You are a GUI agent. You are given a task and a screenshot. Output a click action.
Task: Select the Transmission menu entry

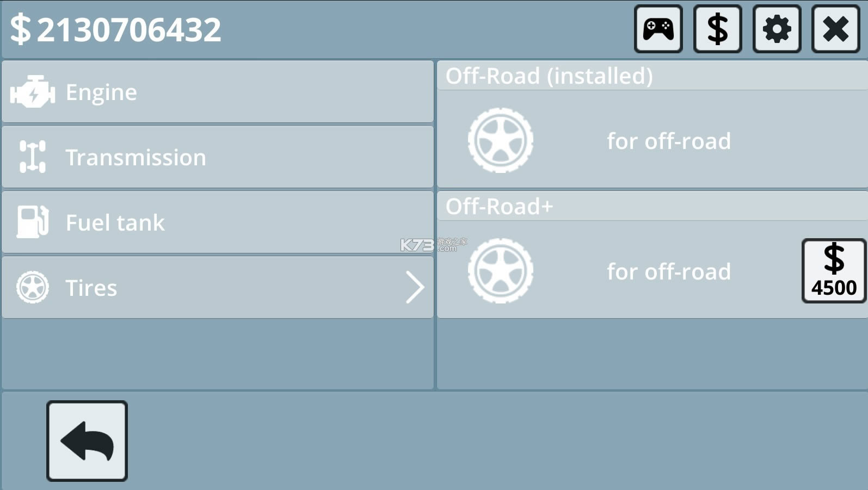pos(218,157)
